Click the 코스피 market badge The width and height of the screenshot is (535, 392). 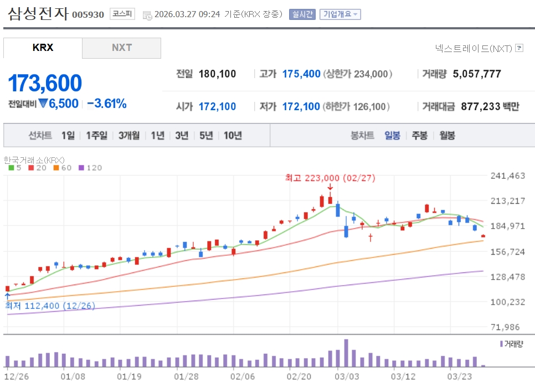122,14
